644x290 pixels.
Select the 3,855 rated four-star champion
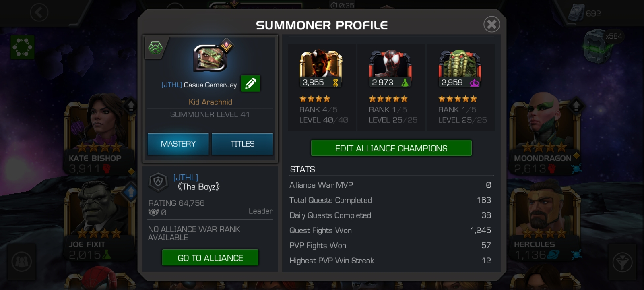click(321, 87)
